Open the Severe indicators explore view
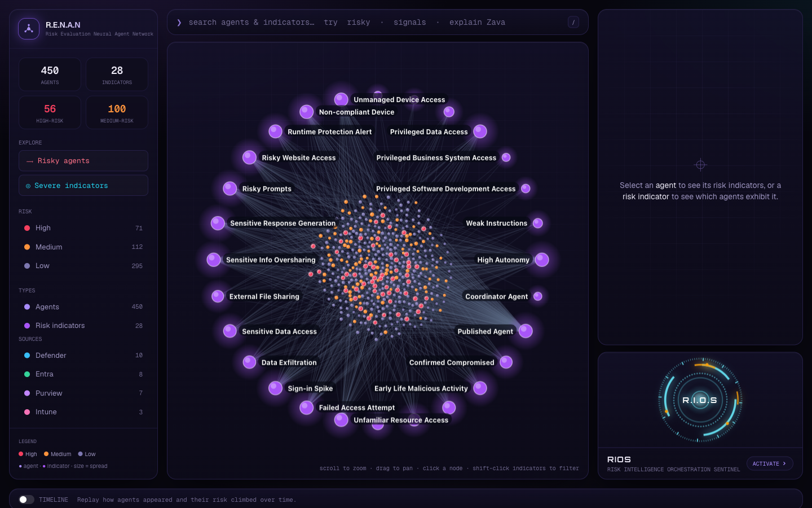Viewport: 812px width, 508px height. point(83,186)
